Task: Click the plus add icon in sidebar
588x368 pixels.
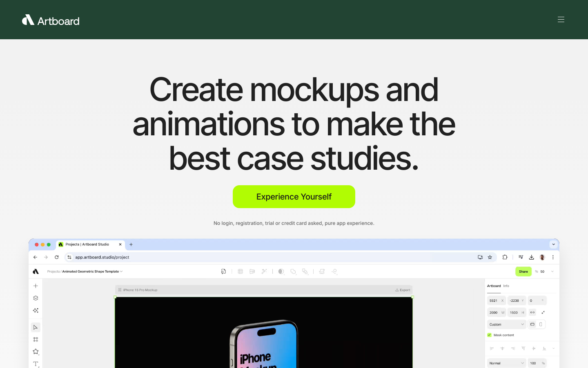Action: (36, 286)
